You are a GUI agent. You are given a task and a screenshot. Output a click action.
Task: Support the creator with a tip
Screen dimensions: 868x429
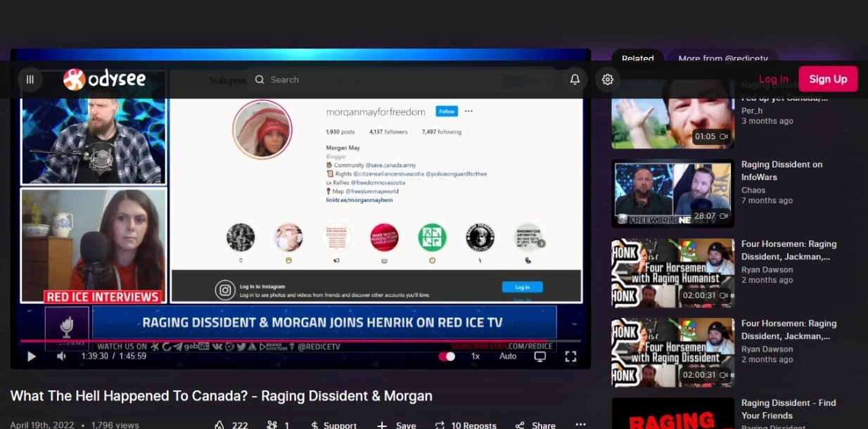click(x=333, y=425)
